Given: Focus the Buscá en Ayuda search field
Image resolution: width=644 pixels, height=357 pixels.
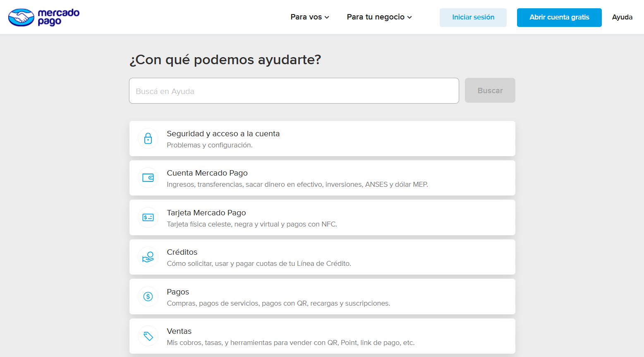Looking at the screenshot, I should tap(294, 91).
